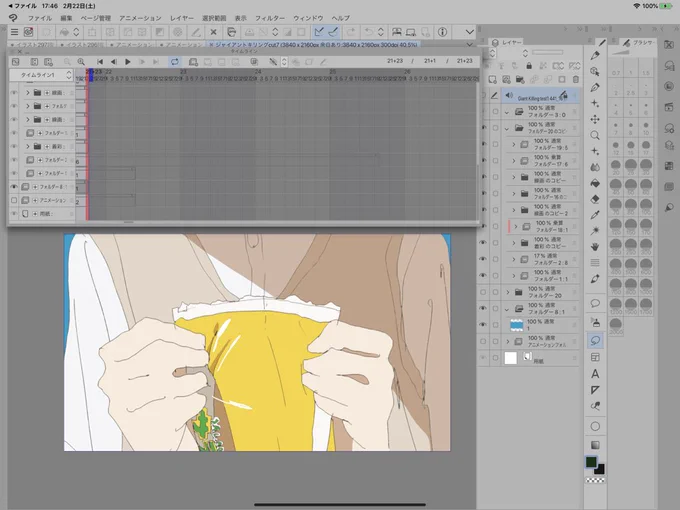Select the black background color swatch

(600, 469)
